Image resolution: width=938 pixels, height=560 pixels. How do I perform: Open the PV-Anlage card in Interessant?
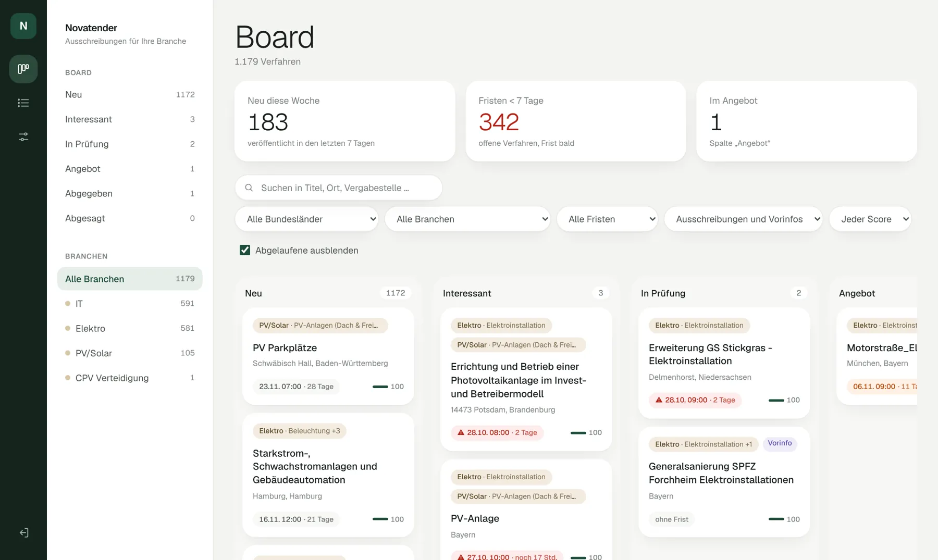pos(526,509)
